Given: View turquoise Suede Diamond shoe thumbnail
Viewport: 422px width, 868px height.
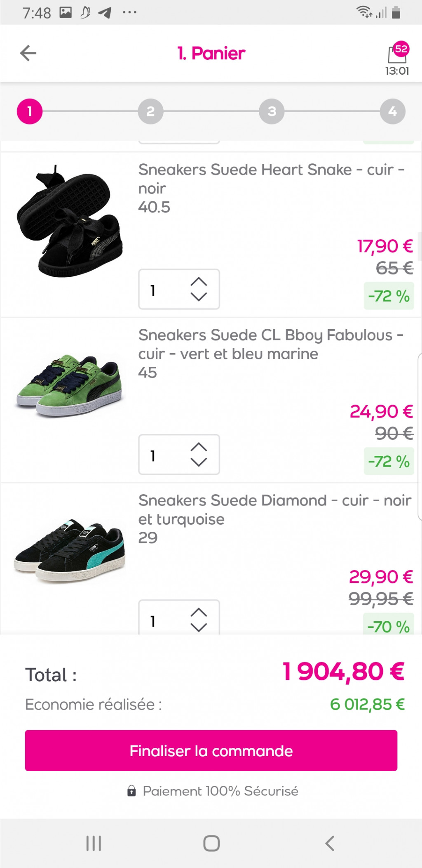Looking at the screenshot, I should point(70,550).
